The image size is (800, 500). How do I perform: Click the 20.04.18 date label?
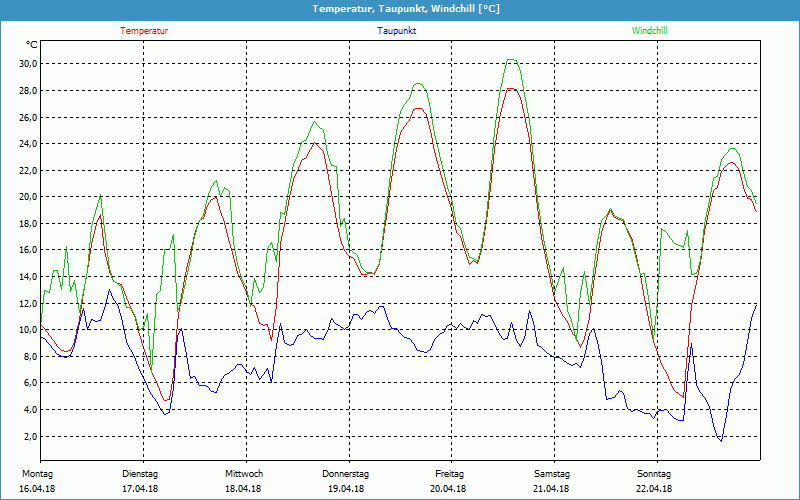(448, 489)
